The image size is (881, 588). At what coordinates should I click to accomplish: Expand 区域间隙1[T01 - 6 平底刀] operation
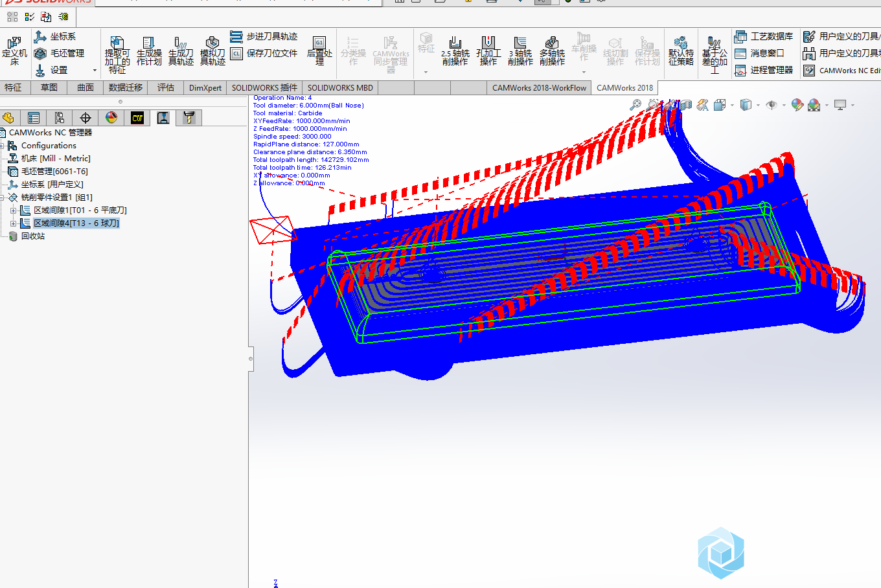[13, 210]
